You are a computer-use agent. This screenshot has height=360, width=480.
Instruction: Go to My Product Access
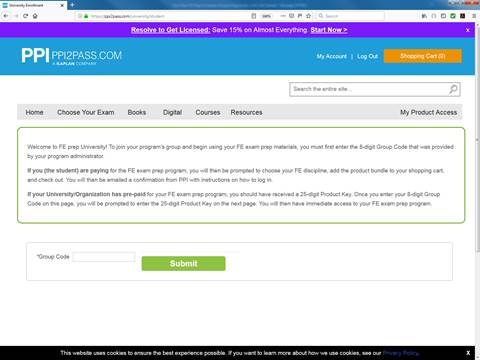(428, 112)
